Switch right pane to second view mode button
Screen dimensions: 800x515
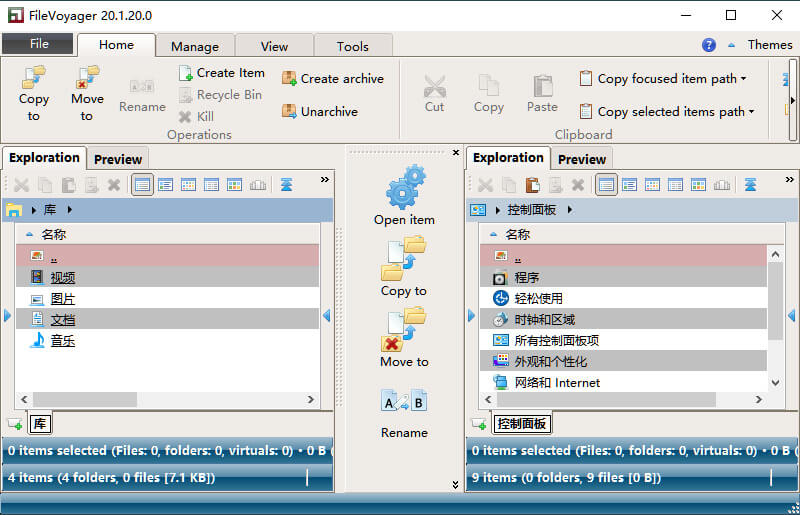[629, 185]
